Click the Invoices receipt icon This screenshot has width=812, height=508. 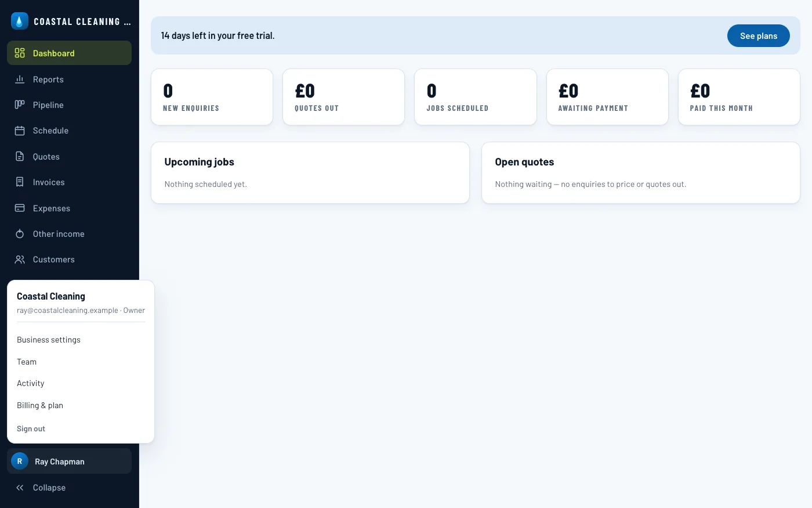[20, 182]
